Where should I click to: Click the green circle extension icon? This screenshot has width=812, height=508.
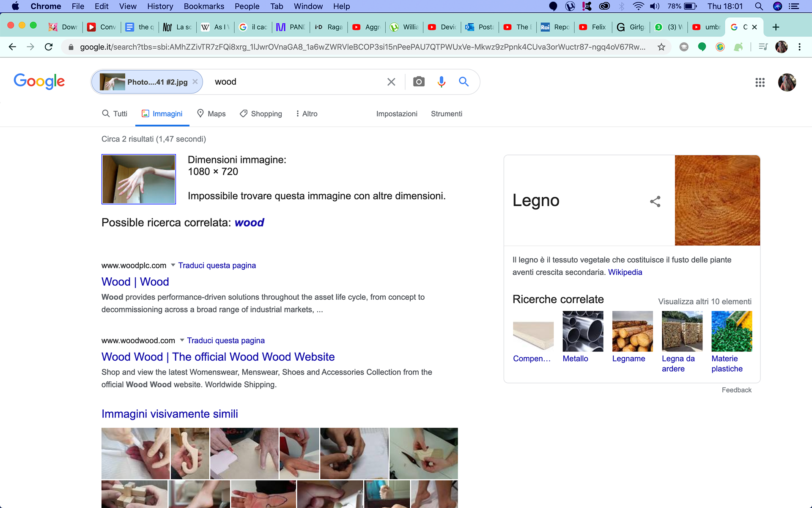(x=702, y=47)
